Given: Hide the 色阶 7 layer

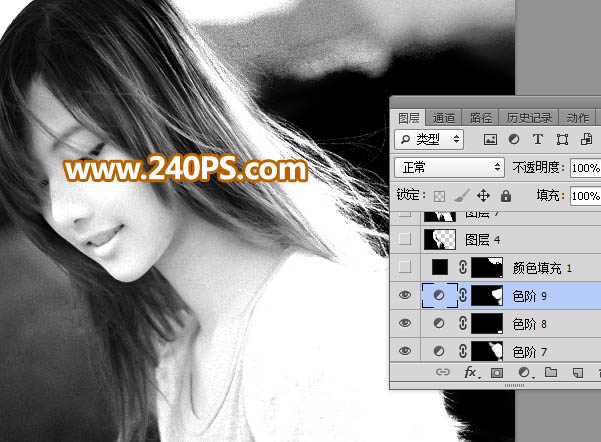Looking at the screenshot, I should coord(405,351).
